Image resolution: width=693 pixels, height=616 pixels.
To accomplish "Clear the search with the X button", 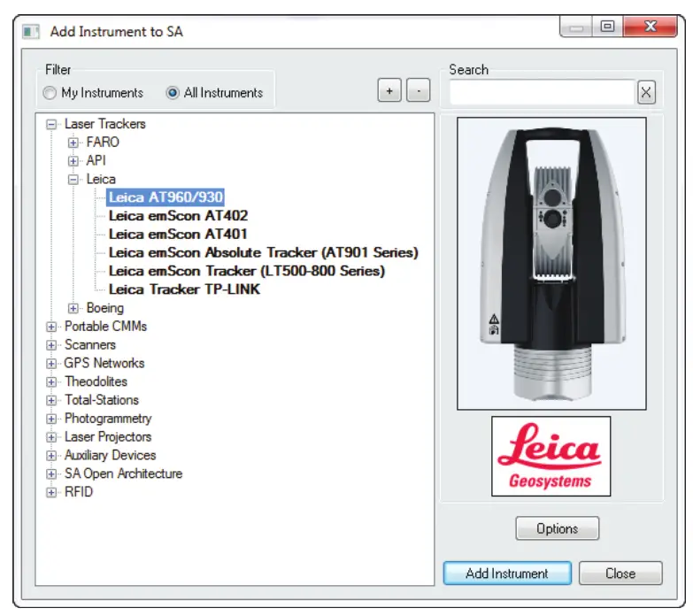I will click(x=646, y=92).
